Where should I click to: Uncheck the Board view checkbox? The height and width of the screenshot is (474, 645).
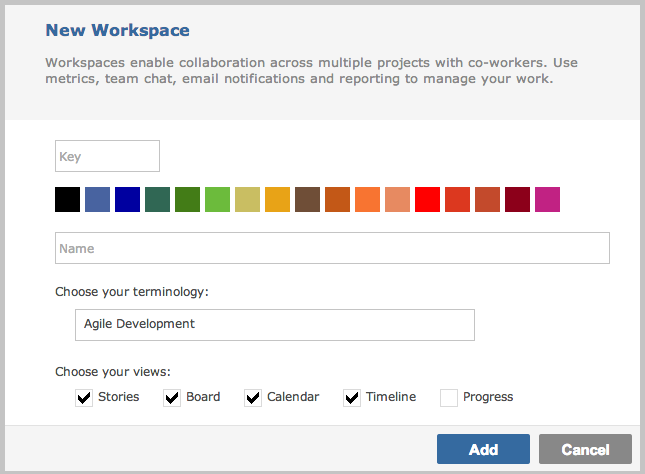point(172,398)
